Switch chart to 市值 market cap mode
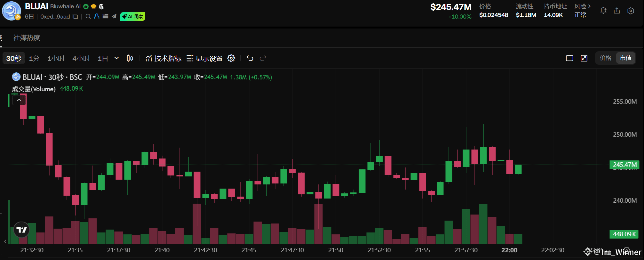The width and height of the screenshot is (644, 260). point(625,58)
